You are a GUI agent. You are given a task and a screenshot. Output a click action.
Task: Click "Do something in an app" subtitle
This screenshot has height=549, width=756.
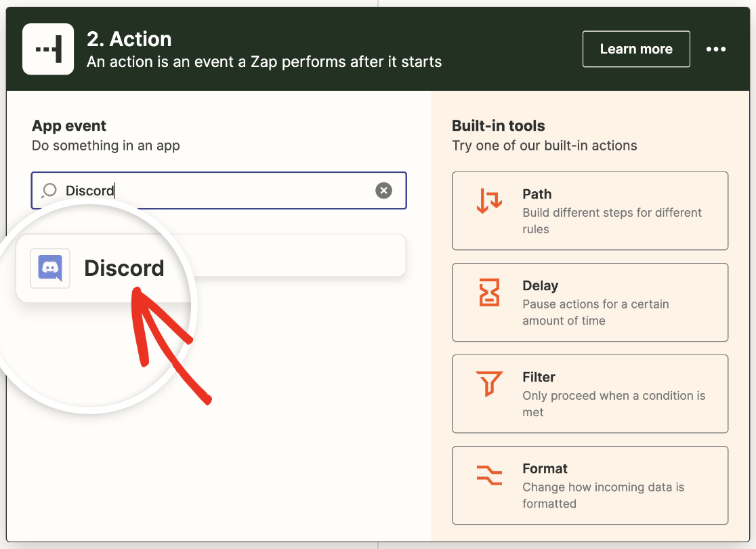106,146
